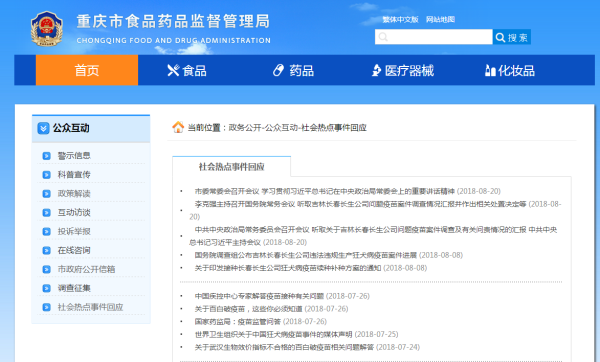Open article 世界卫生组织关于中国狂犬病疫苗事件
The height and width of the screenshot is (362, 600).
[x=273, y=334]
